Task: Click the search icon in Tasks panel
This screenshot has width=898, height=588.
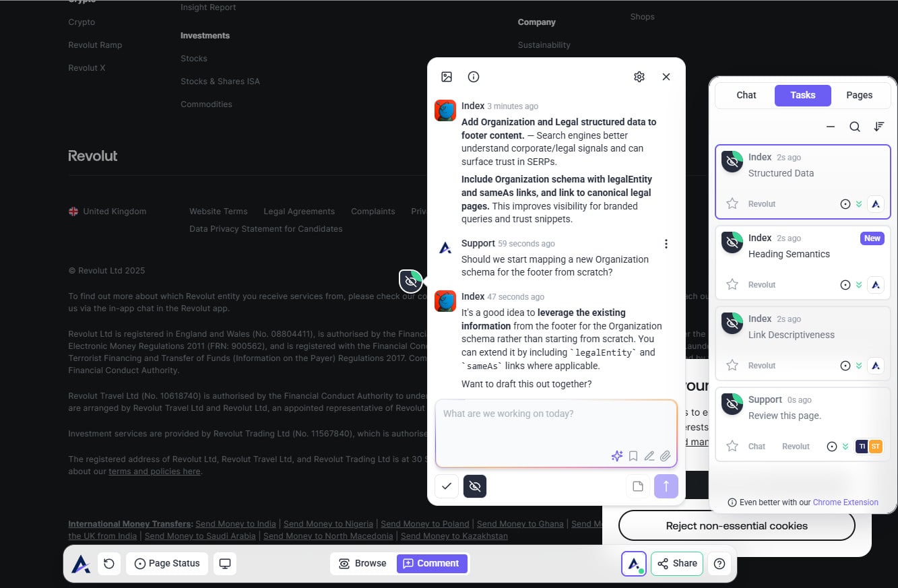Action: pos(854,127)
